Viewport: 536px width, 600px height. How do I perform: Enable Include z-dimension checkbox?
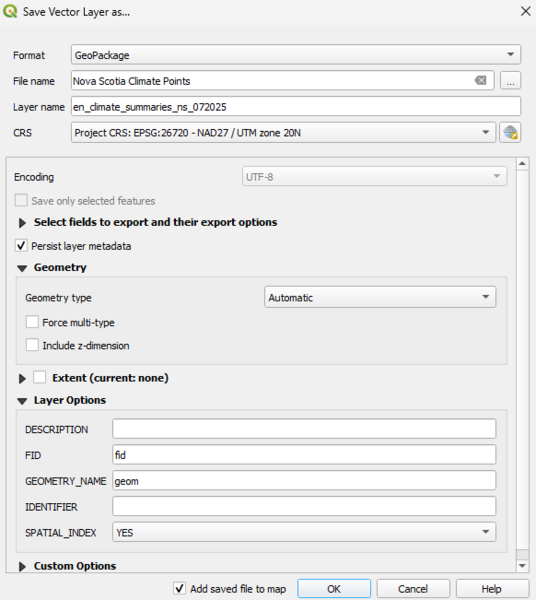(x=32, y=345)
